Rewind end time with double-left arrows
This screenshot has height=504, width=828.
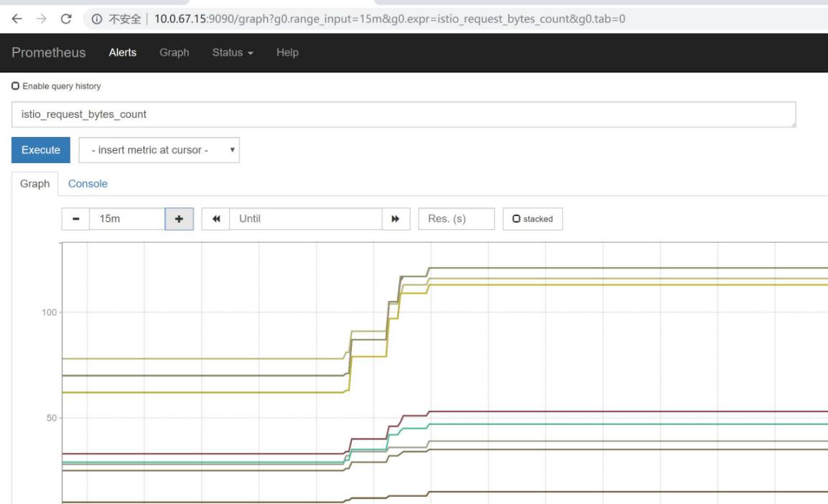click(x=215, y=219)
